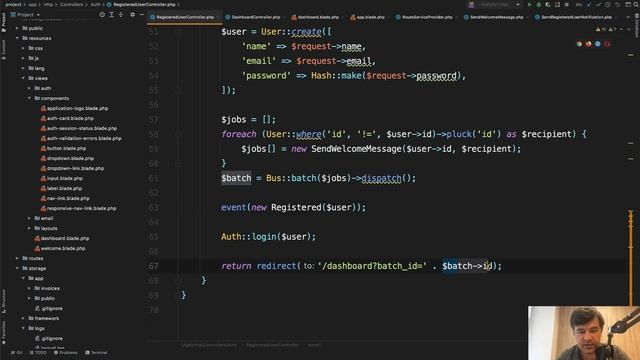The image size is (640, 360).
Task: Open Search Everywhere magnifier icon
Action: click(x=637, y=4)
